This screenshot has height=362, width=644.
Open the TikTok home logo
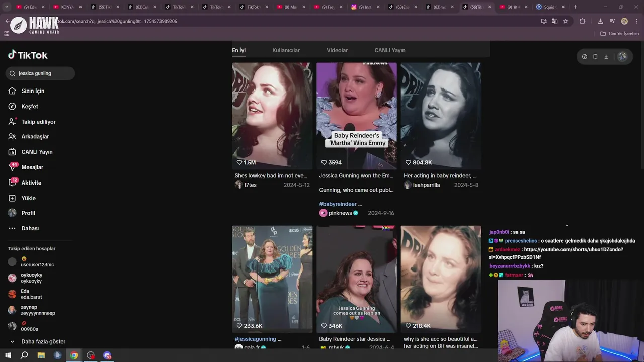[28, 55]
